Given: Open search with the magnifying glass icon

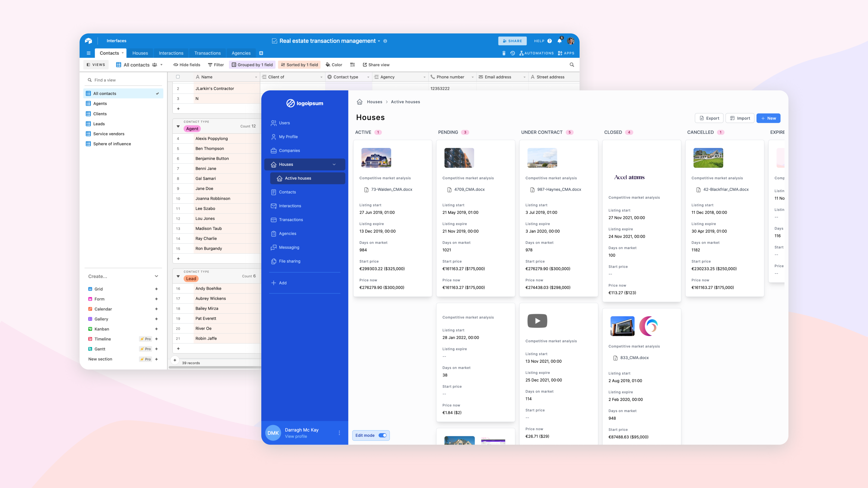Looking at the screenshot, I should (x=572, y=65).
